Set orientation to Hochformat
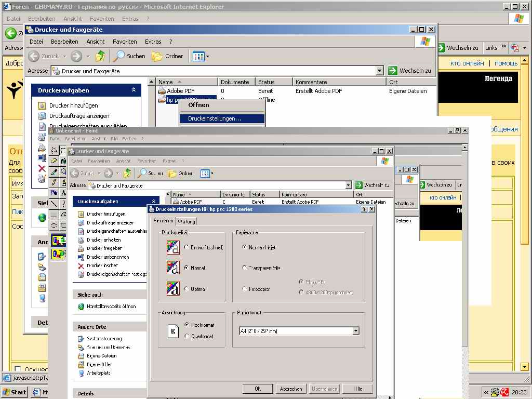 [187, 325]
